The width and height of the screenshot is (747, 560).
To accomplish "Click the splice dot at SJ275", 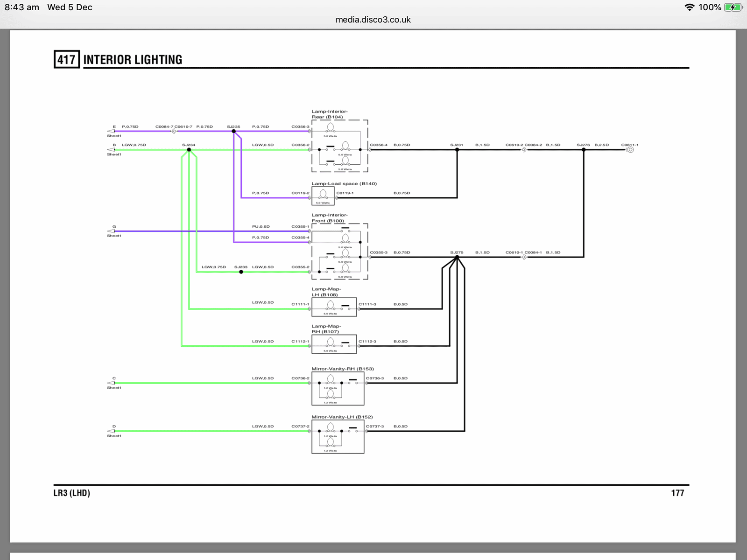I will (457, 257).
